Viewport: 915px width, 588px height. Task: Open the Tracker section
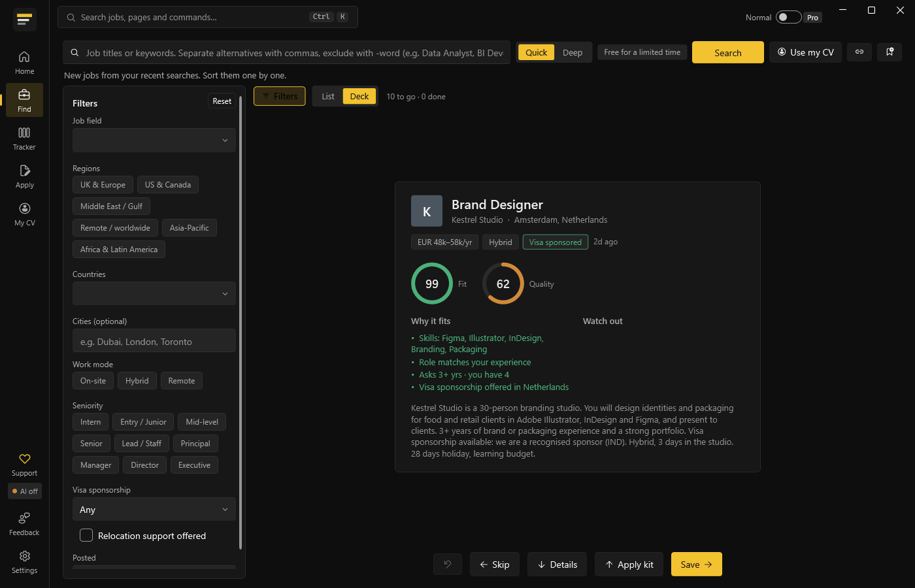point(24,139)
